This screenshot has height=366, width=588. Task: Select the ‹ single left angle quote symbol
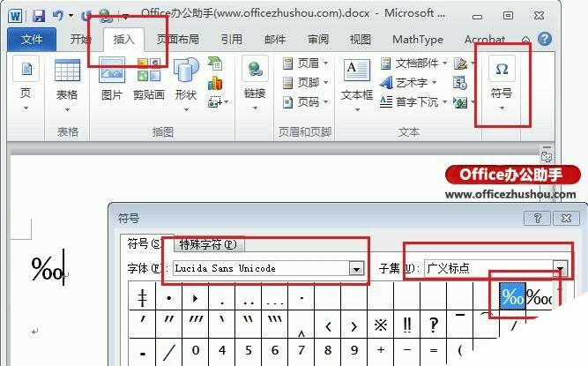[x=328, y=325]
